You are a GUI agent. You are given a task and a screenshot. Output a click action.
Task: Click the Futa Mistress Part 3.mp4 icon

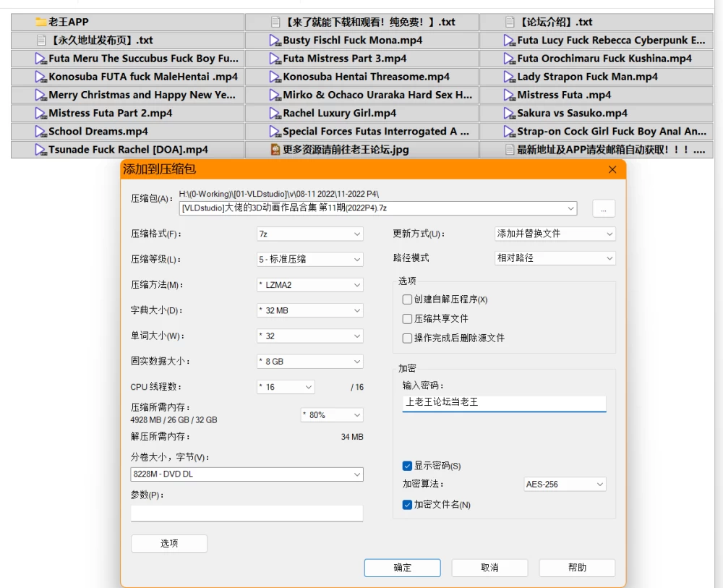coord(275,59)
